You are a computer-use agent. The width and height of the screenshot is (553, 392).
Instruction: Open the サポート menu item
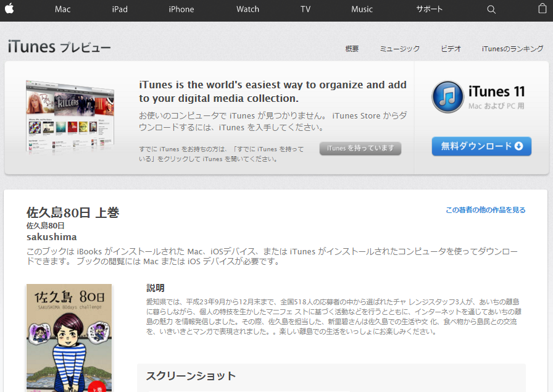(429, 9)
